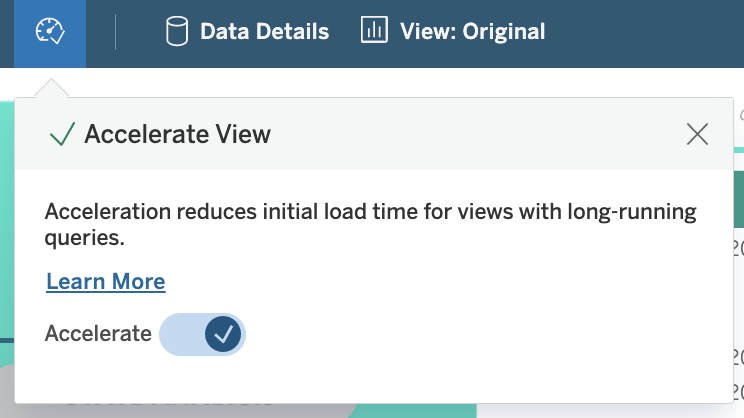Click the light popup header bar
This screenshot has height=418, width=744.
(x=450, y=134)
